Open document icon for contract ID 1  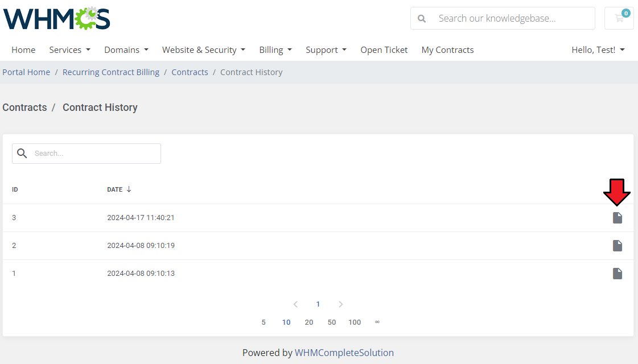[618, 274]
